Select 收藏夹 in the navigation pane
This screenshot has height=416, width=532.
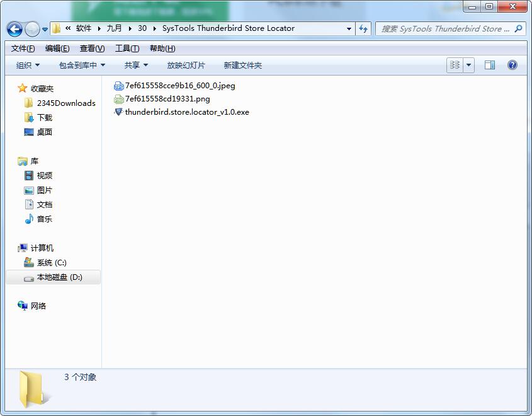pos(42,89)
